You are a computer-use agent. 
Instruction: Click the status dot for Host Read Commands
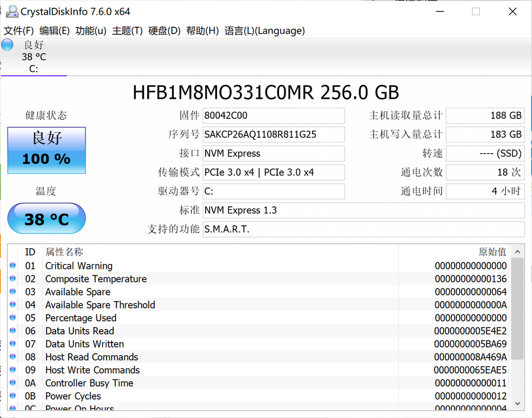pos(13,357)
